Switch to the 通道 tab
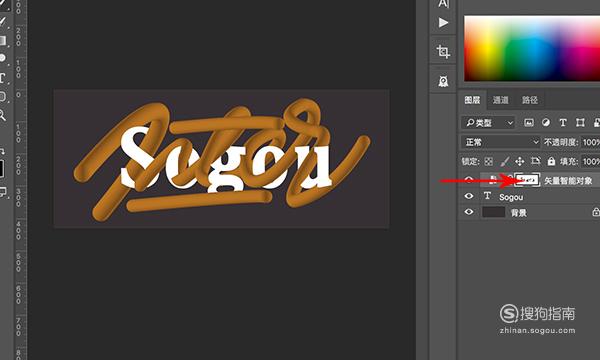The width and height of the screenshot is (600, 360). click(501, 100)
